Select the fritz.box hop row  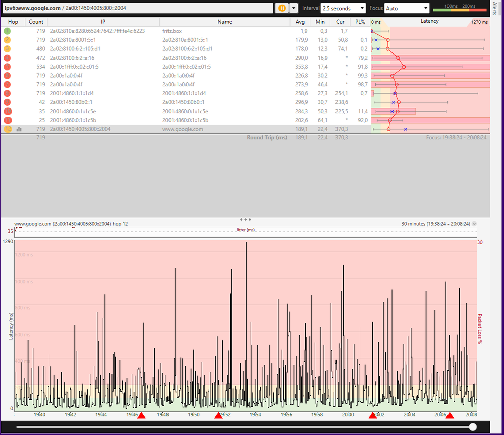click(202, 31)
